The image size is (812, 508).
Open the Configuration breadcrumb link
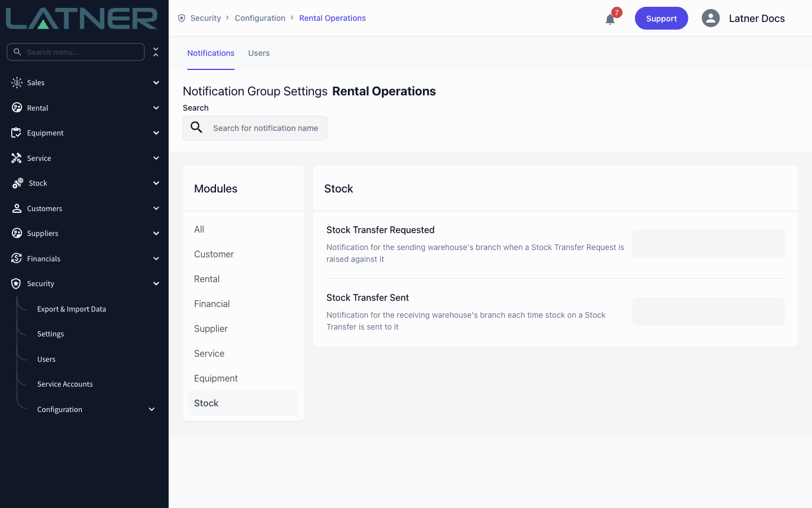[x=260, y=18]
